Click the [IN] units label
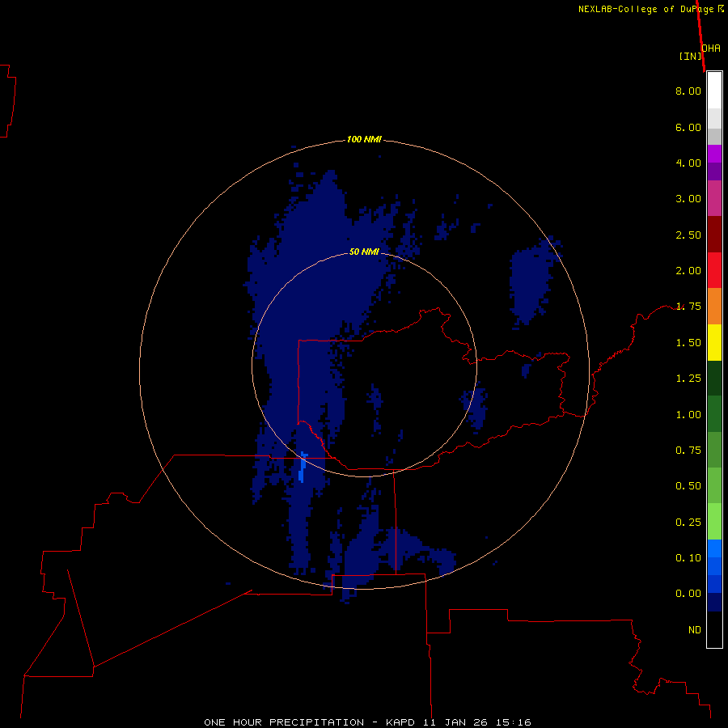Image resolution: width=728 pixels, height=728 pixels. (691, 56)
